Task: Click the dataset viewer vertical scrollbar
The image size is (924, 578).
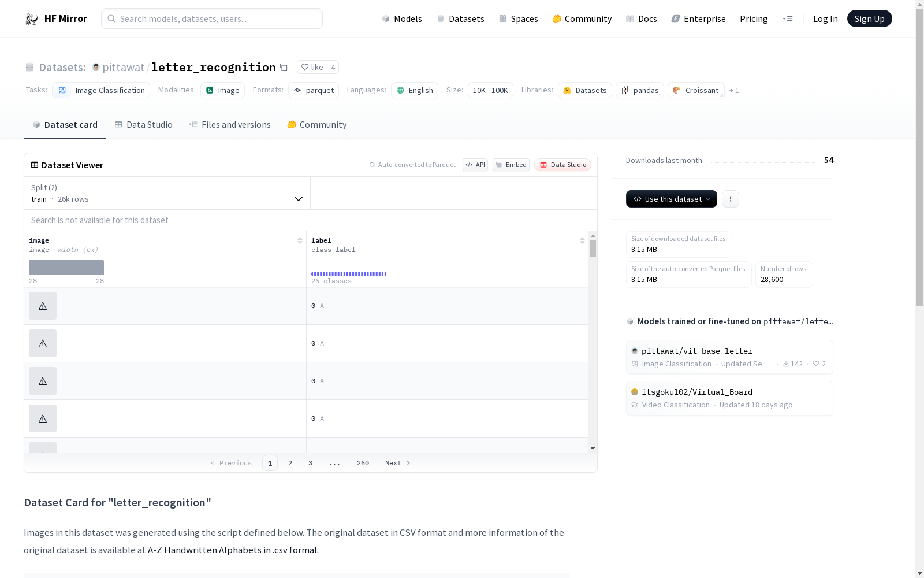Action: pyautogui.click(x=593, y=249)
